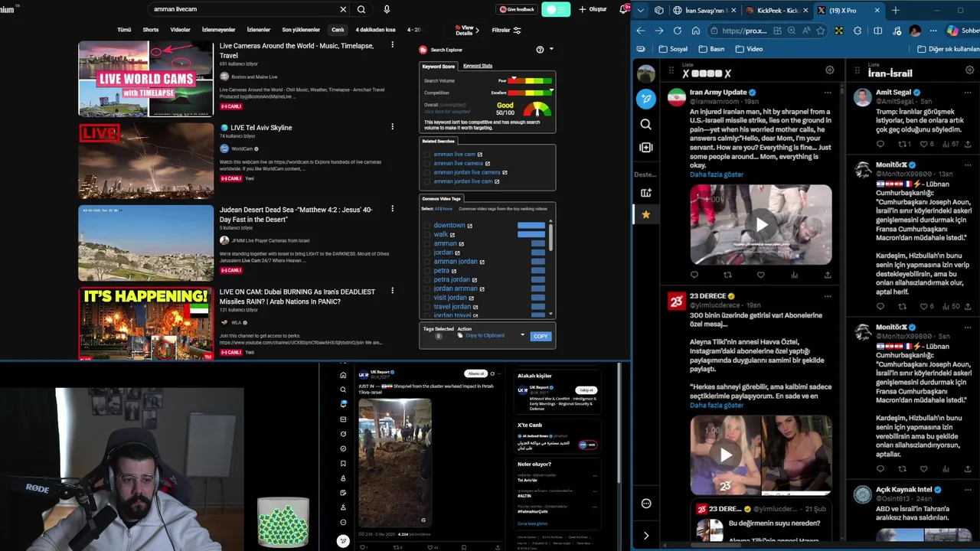Image resolution: width=980 pixels, height=551 pixels.
Task: Open options menu for LIVE Tel Aviv Skyline
Action: click(392, 127)
